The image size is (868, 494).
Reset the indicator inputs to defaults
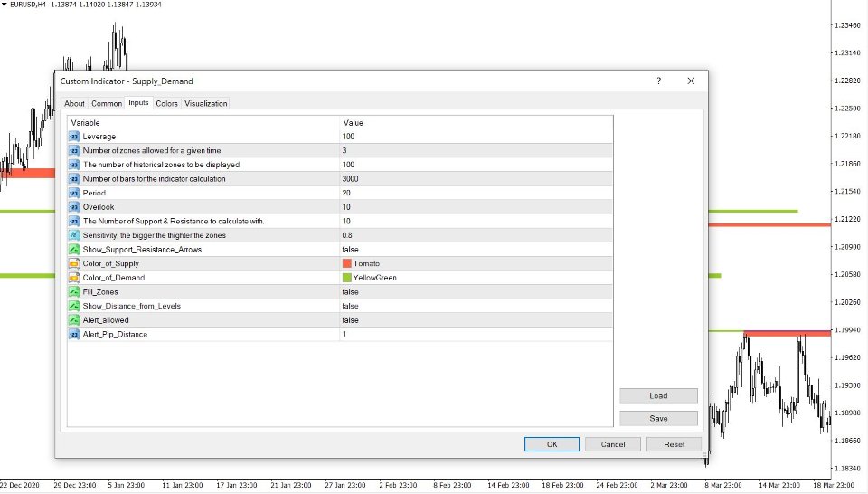tap(675, 444)
